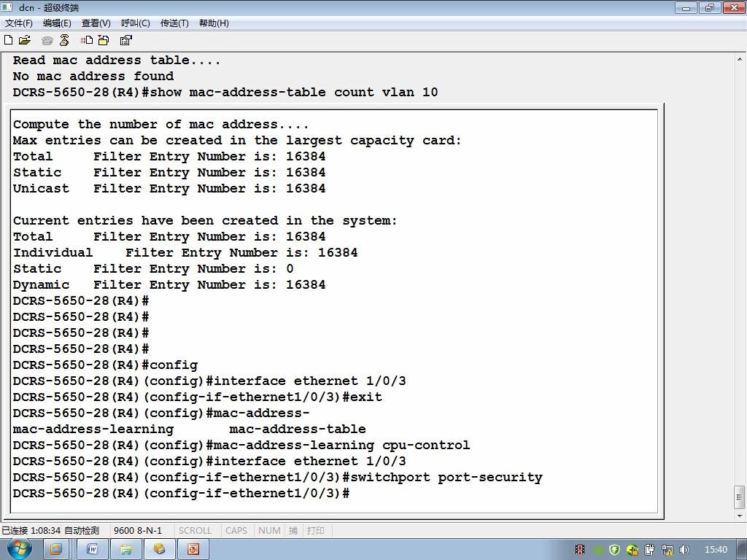Switch to the Word taskbar icon
The image size is (747, 560).
(93, 550)
